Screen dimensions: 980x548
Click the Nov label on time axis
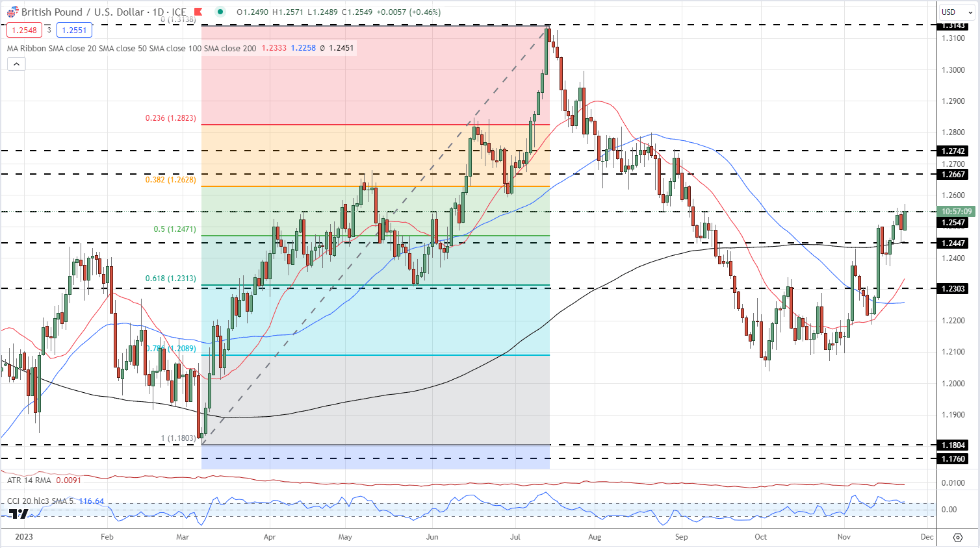click(844, 537)
